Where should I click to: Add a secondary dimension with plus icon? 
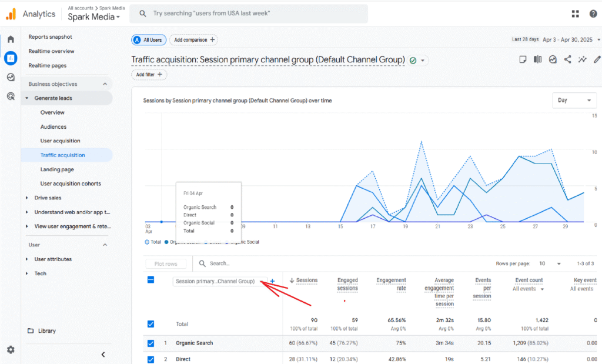pyautogui.click(x=272, y=281)
